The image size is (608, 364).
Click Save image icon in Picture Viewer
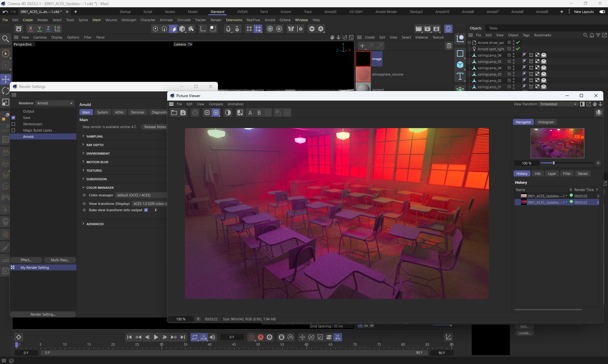[x=183, y=113]
